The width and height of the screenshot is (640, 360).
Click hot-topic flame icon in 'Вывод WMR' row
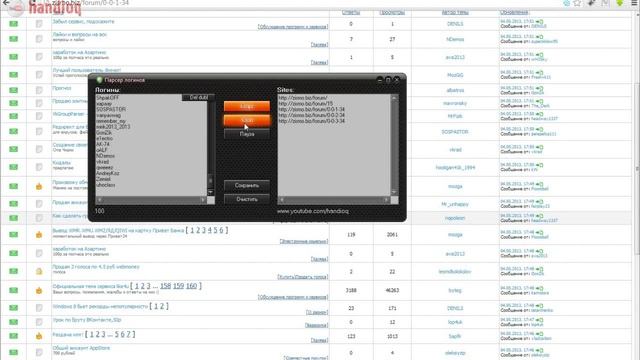(x=39, y=234)
